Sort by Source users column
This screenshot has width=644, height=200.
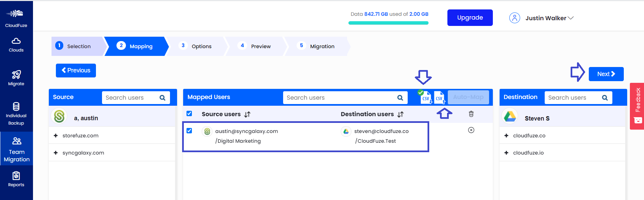coord(247,114)
